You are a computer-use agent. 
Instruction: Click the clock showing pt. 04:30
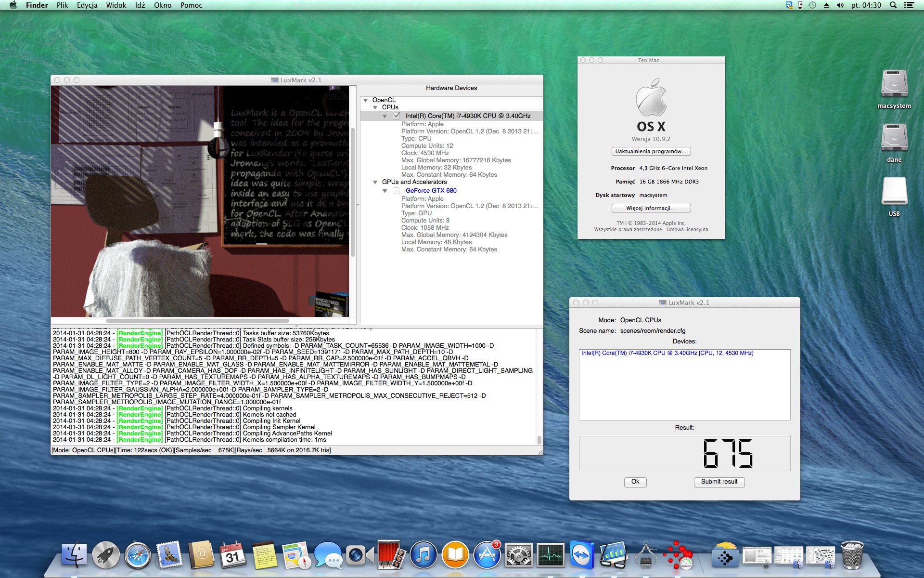[x=866, y=5]
